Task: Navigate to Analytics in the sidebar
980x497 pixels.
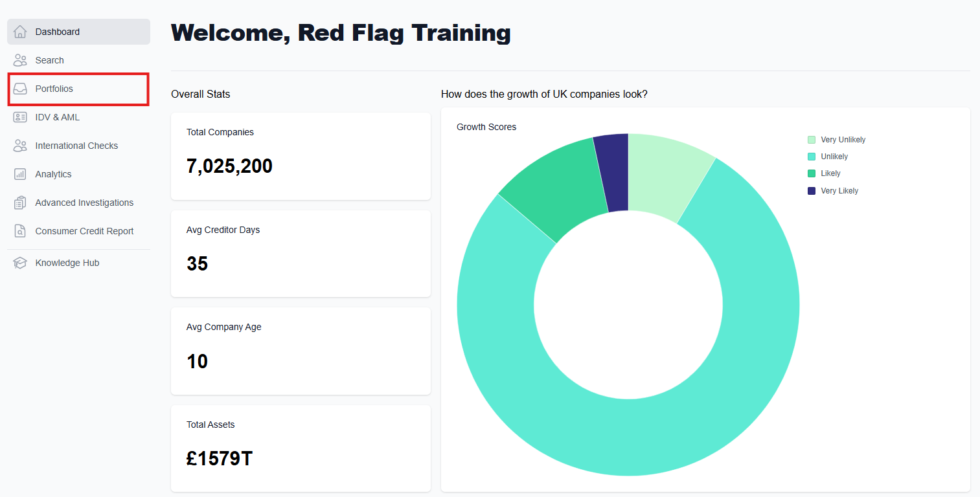Action: [x=78, y=174]
